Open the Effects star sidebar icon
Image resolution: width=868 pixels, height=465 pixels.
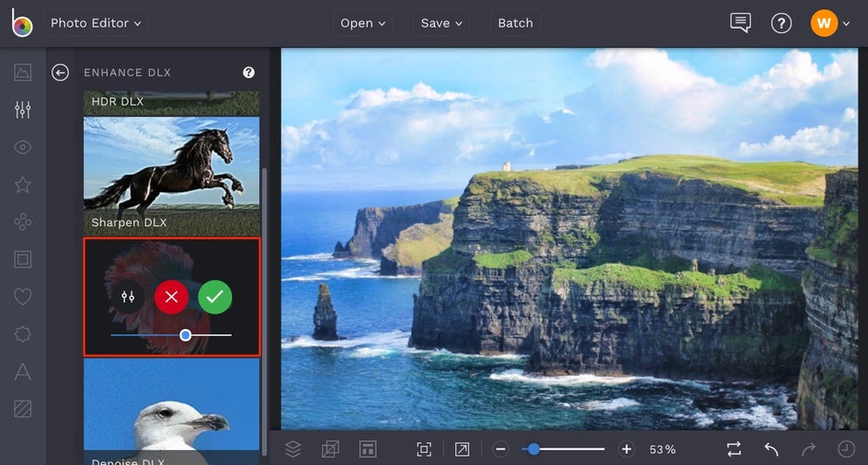[x=23, y=185]
